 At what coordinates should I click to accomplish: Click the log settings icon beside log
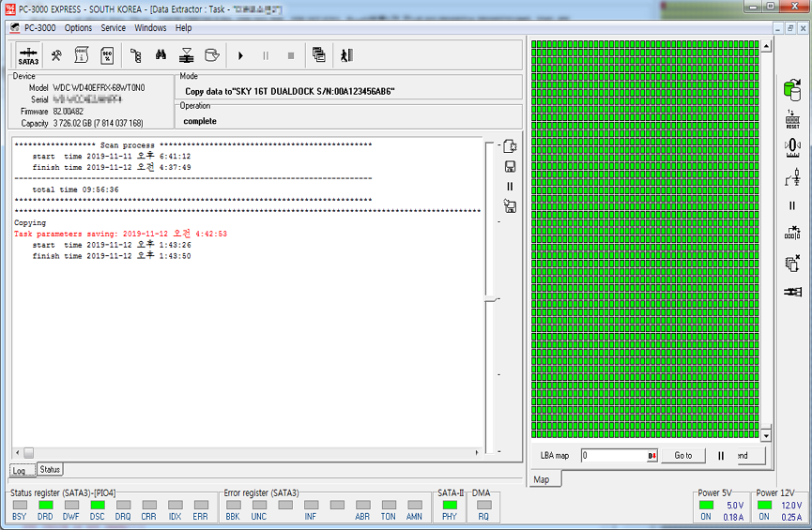click(510, 146)
